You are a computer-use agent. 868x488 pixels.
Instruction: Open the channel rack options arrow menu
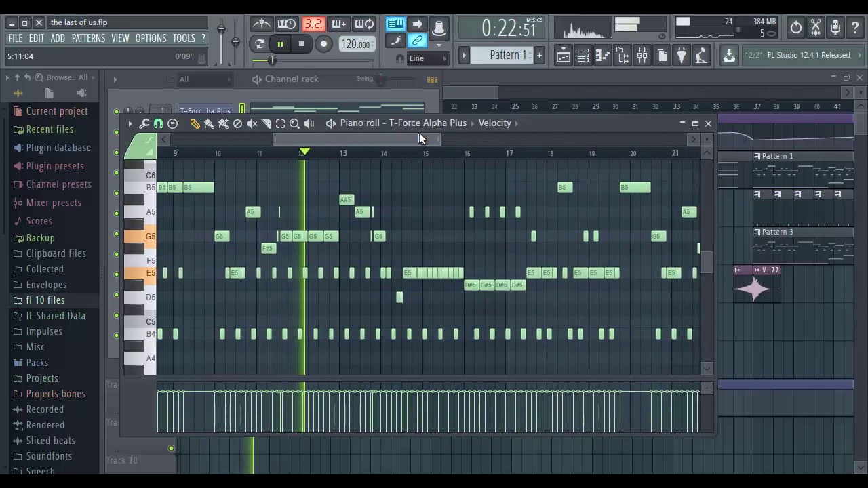coord(115,79)
